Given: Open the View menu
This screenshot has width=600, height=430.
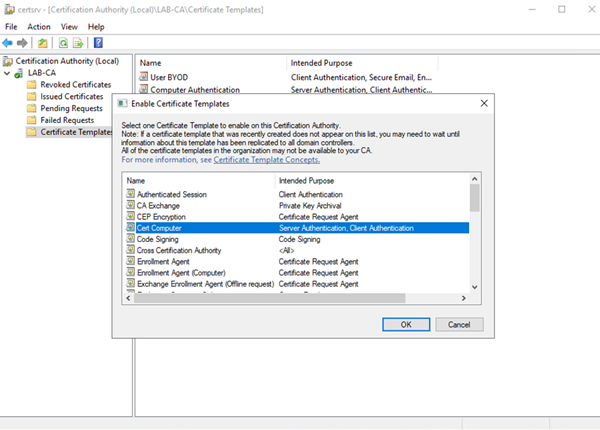Looking at the screenshot, I should click(x=69, y=27).
